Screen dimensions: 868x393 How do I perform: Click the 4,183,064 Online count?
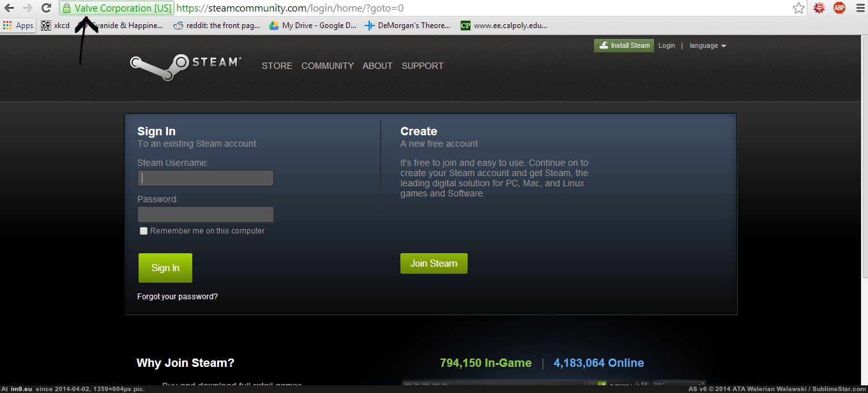598,363
